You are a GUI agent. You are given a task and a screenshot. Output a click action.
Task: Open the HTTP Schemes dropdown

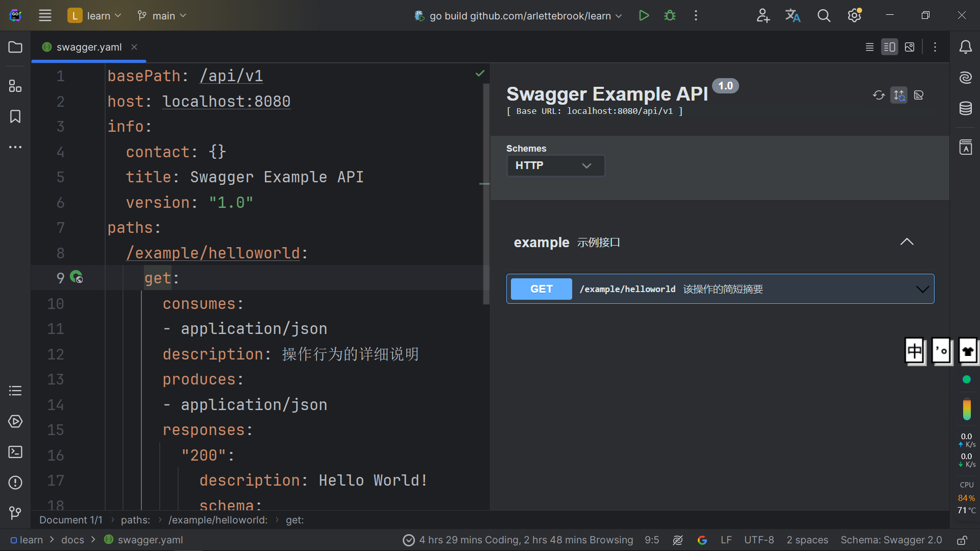555,165
